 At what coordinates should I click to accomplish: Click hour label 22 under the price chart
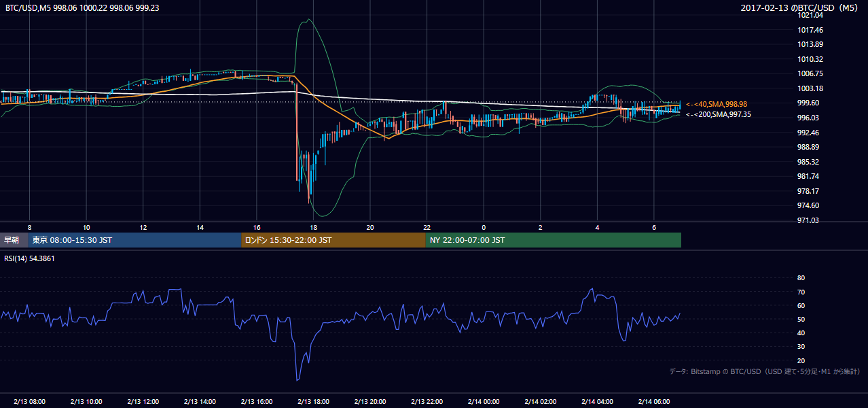427,227
